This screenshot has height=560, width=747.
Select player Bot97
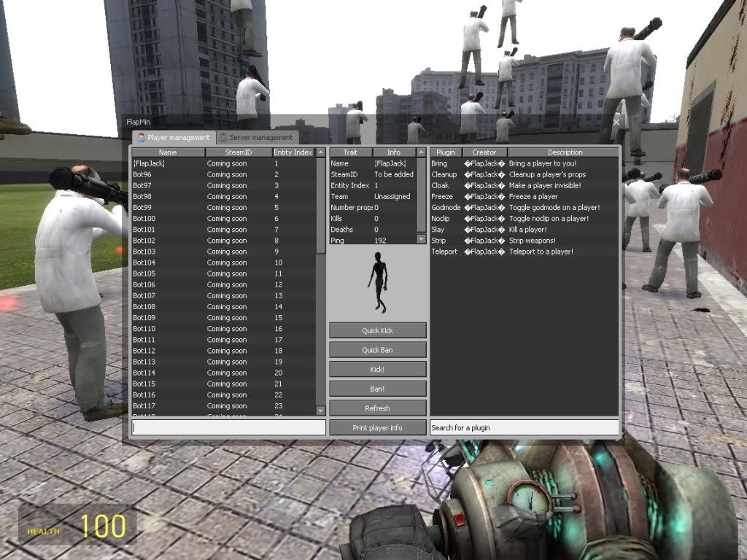(223, 185)
